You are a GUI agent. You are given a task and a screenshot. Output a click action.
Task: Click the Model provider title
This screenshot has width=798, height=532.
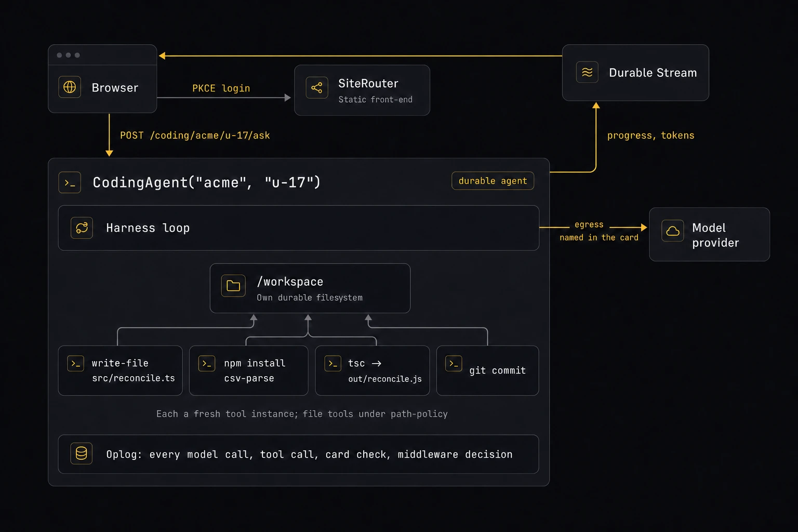point(715,235)
